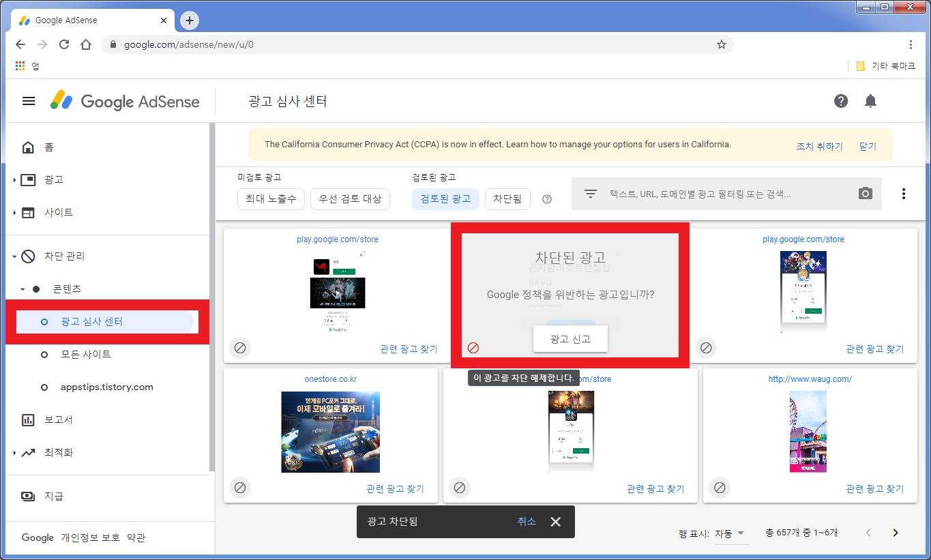931x560 pixels.
Task: Open 약관 footer link
Action: click(136, 538)
